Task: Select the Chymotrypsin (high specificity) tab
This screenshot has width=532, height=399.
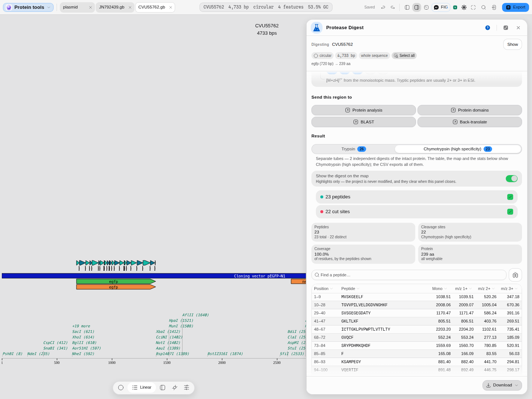Action: [458, 149]
